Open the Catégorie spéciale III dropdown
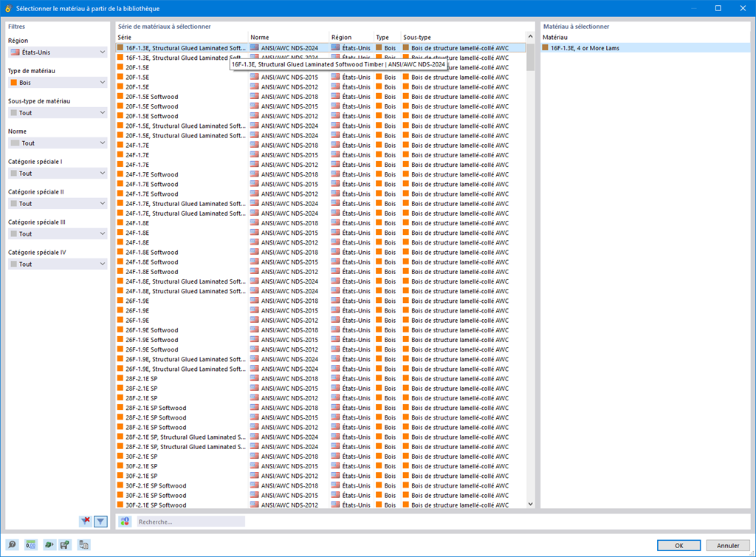 click(58, 233)
